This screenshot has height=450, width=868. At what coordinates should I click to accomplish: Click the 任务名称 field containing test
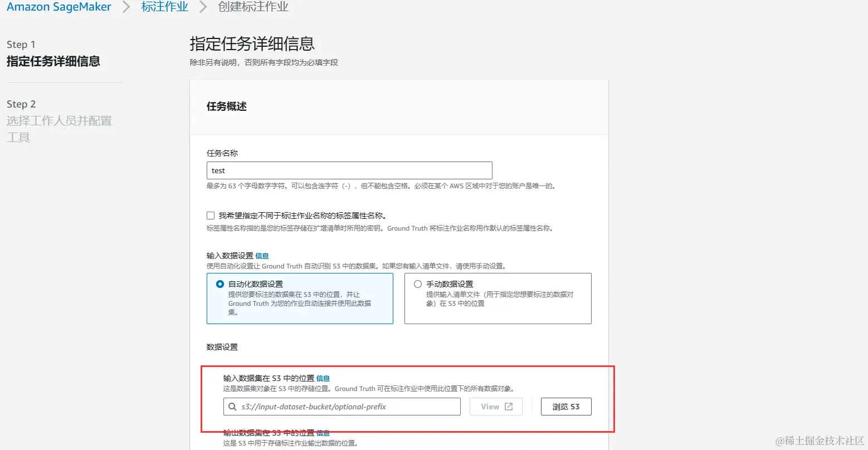point(349,170)
